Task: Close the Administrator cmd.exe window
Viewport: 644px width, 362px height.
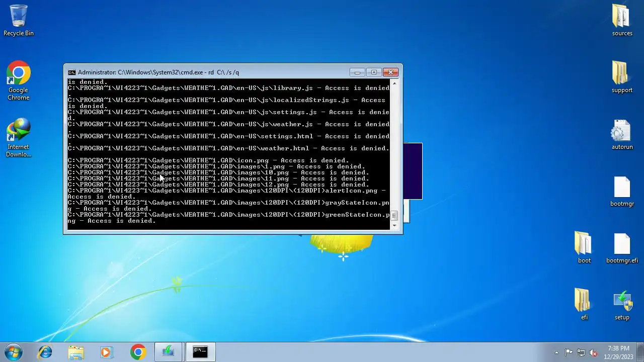Action: pos(391,72)
